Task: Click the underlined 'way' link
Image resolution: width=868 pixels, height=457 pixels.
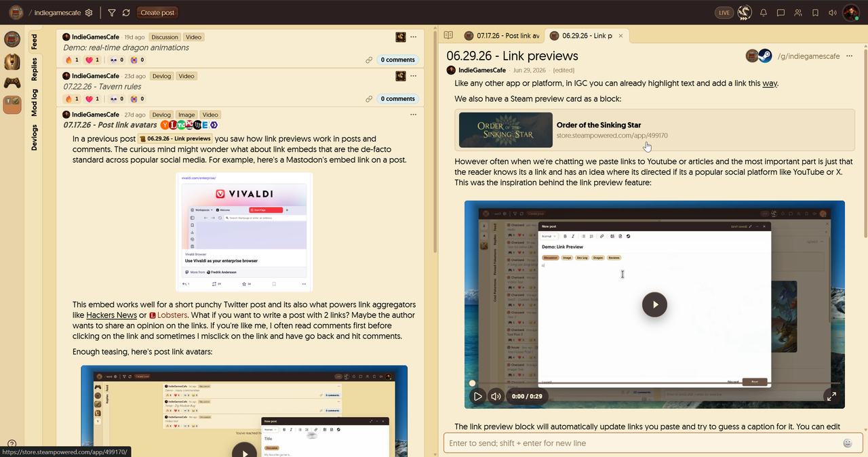Action: (x=770, y=83)
